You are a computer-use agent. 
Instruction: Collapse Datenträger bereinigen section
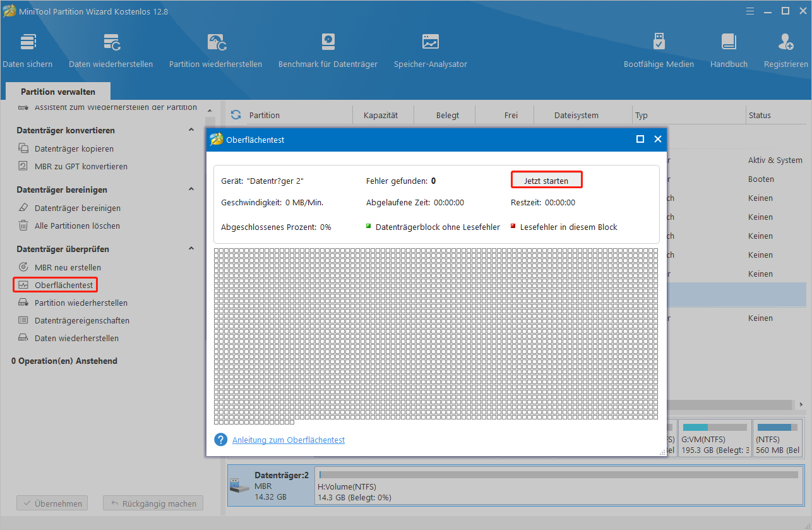tap(191, 190)
